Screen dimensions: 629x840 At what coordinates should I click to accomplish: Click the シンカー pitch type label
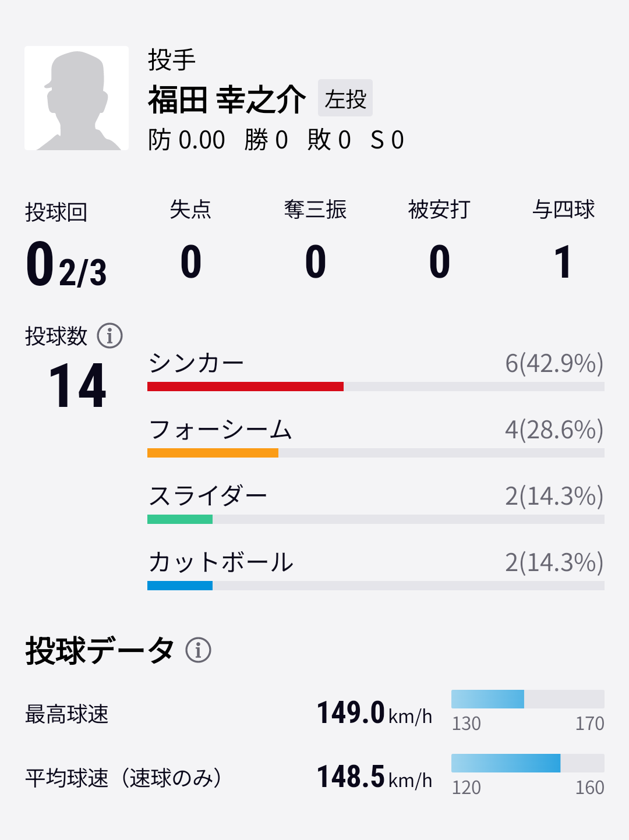pyautogui.click(x=196, y=363)
